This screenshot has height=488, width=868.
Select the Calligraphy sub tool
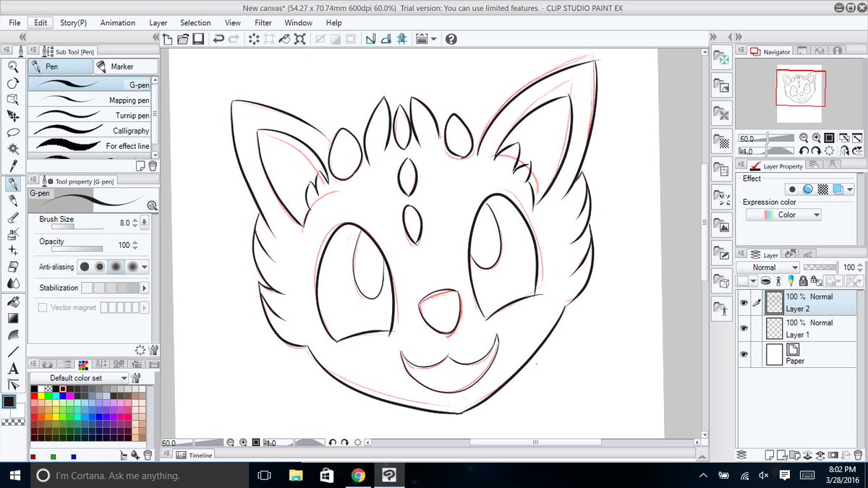(89, 131)
